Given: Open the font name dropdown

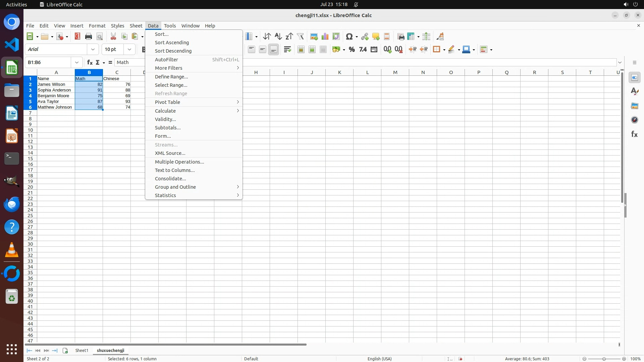Looking at the screenshot, I should click(93, 49).
